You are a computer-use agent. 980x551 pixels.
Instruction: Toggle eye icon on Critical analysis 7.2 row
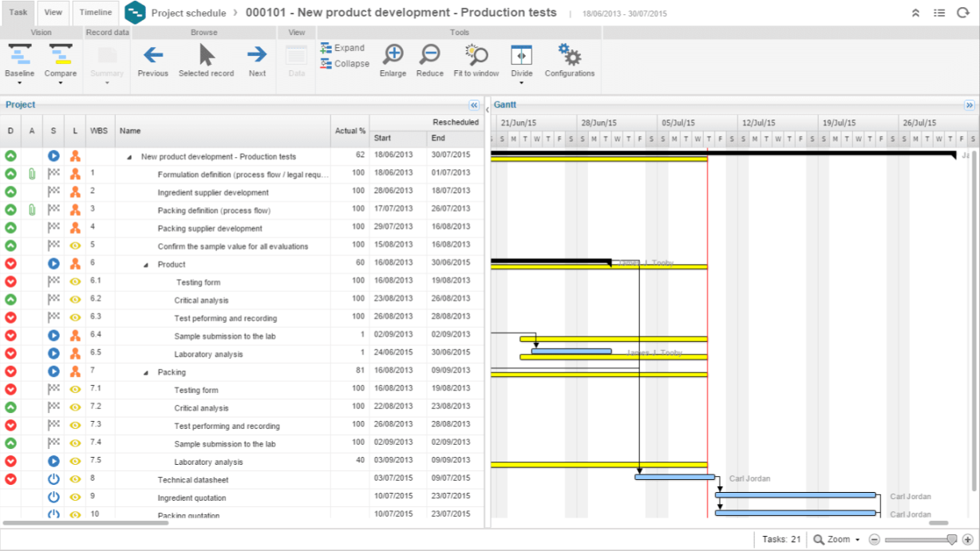[x=75, y=407]
